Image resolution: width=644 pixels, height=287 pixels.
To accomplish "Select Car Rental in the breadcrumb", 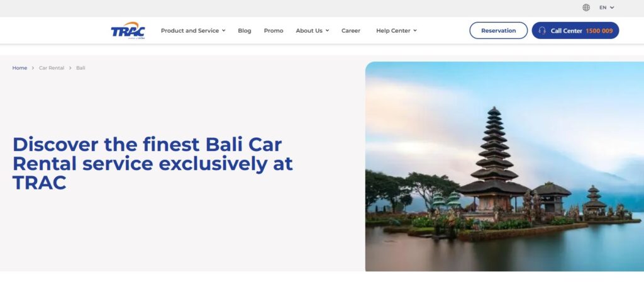I will click(x=52, y=68).
